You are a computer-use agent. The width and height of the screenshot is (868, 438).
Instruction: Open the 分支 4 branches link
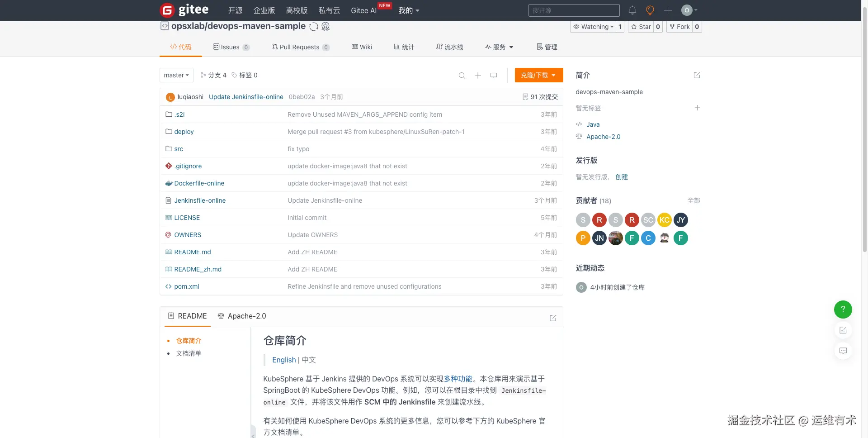click(213, 75)
